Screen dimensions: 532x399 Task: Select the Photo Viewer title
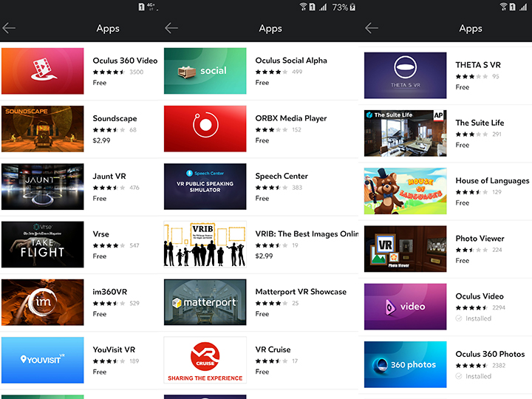480,239
